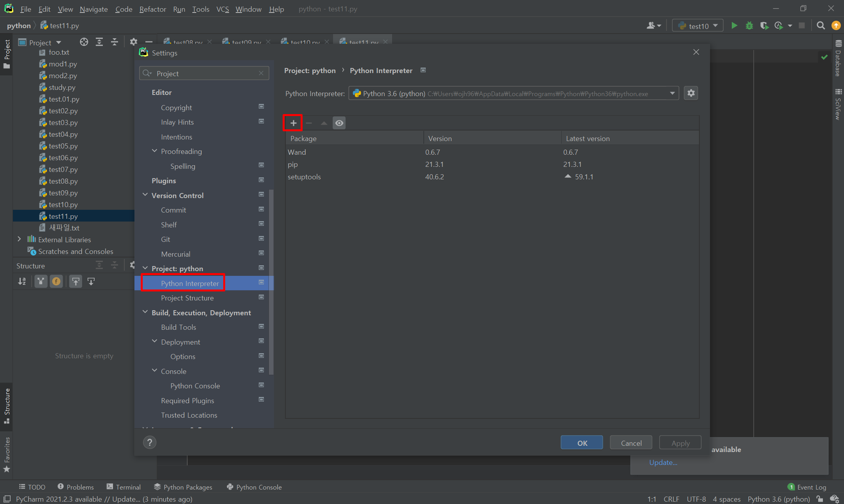Image resolution: width=844 pixels, height=504 pixels.
Task: Expand External Libraries tree node
Action: 19,239
